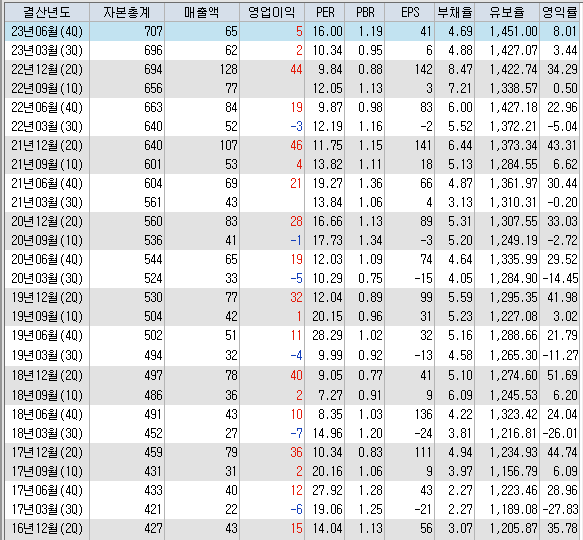
Task: Click EPS value 136
Action: 423,414
